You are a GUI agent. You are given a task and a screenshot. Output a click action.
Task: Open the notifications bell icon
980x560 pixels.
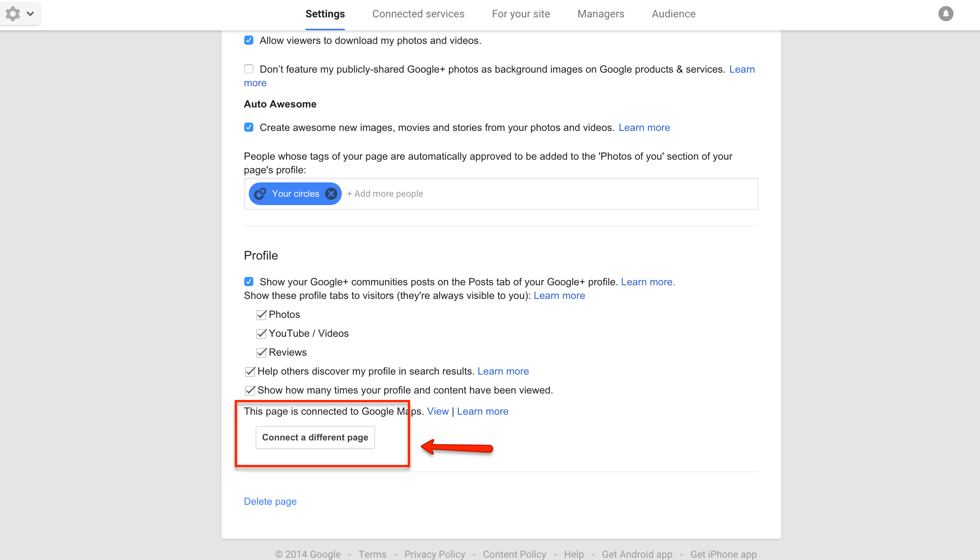click(x=946, y=14)
